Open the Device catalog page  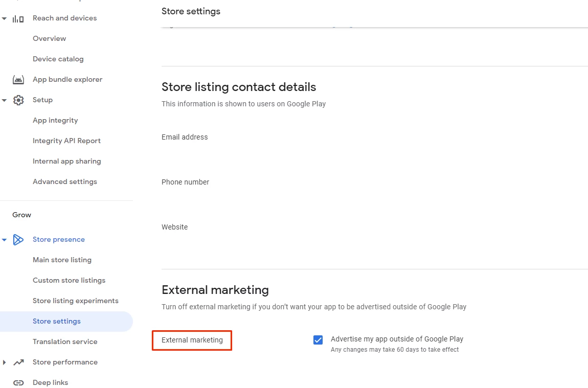coord(58,59)
